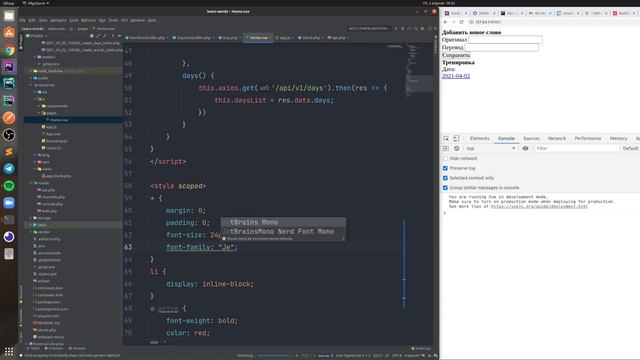Collapse the pages folder
This screenshot has width=640, height=360.
coord(40,113)
